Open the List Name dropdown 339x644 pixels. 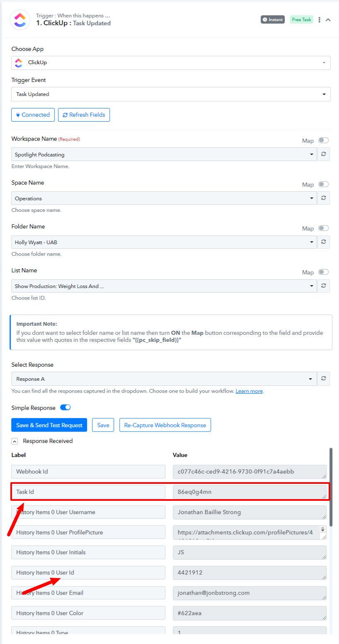164,286
